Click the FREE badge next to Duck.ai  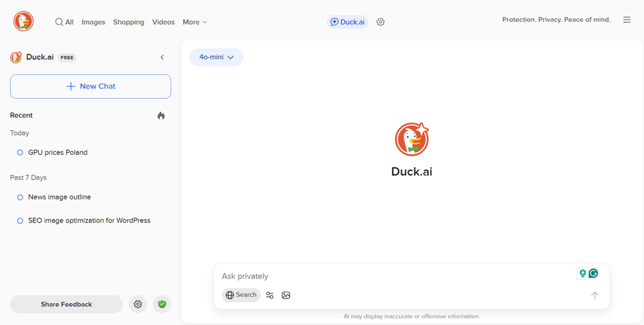(x=67, y=57)
